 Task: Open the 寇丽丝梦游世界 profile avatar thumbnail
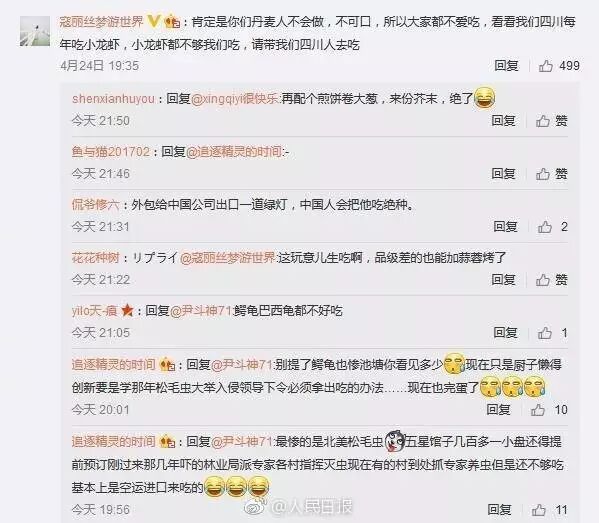pos(35,31)
